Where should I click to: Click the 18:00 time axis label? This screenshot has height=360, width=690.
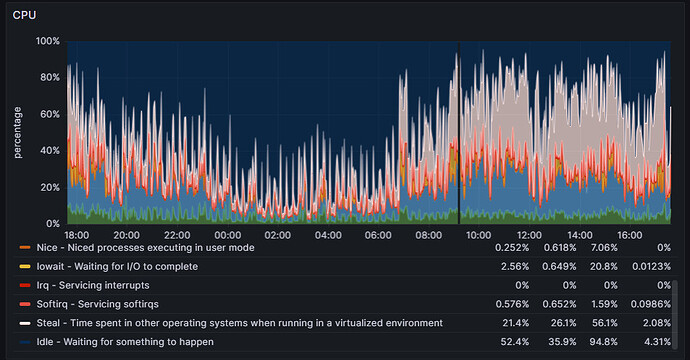77,235
